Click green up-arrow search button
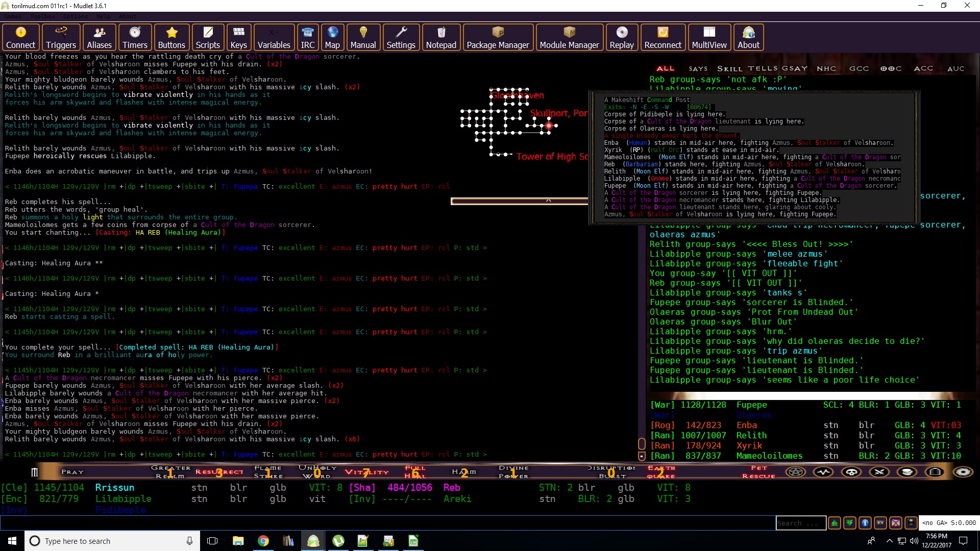 point(835,523)
